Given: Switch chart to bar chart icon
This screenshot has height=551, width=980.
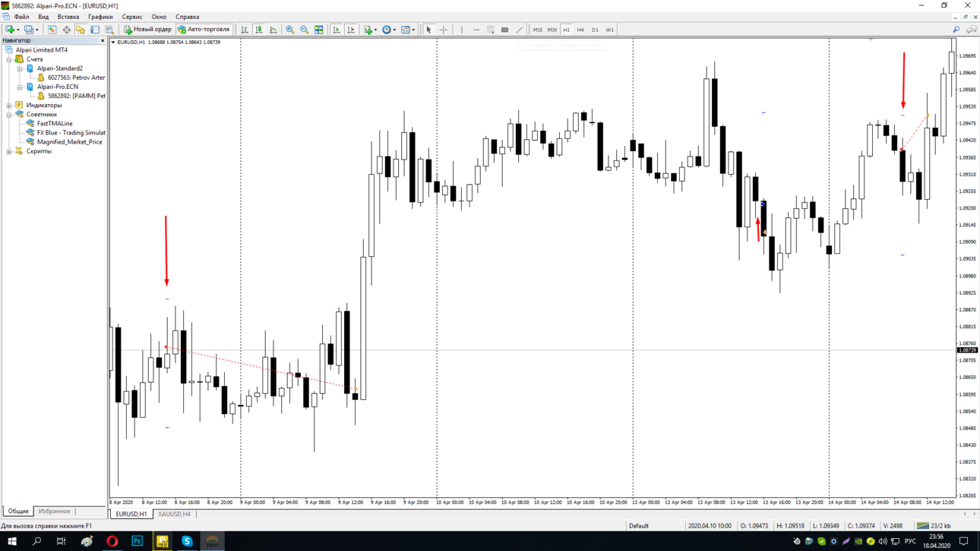Looking at the screenshot, I should 245,30.
